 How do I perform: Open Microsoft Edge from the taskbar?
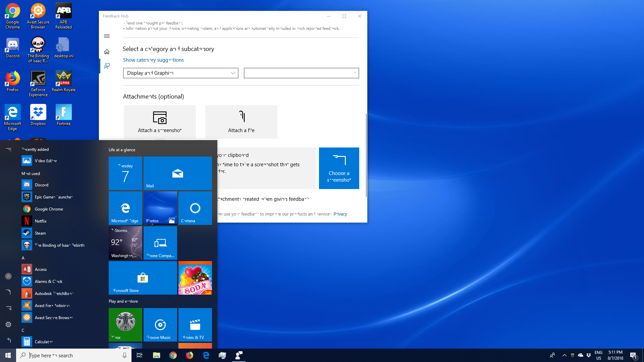pyautogui.click(x=206, y=355)
